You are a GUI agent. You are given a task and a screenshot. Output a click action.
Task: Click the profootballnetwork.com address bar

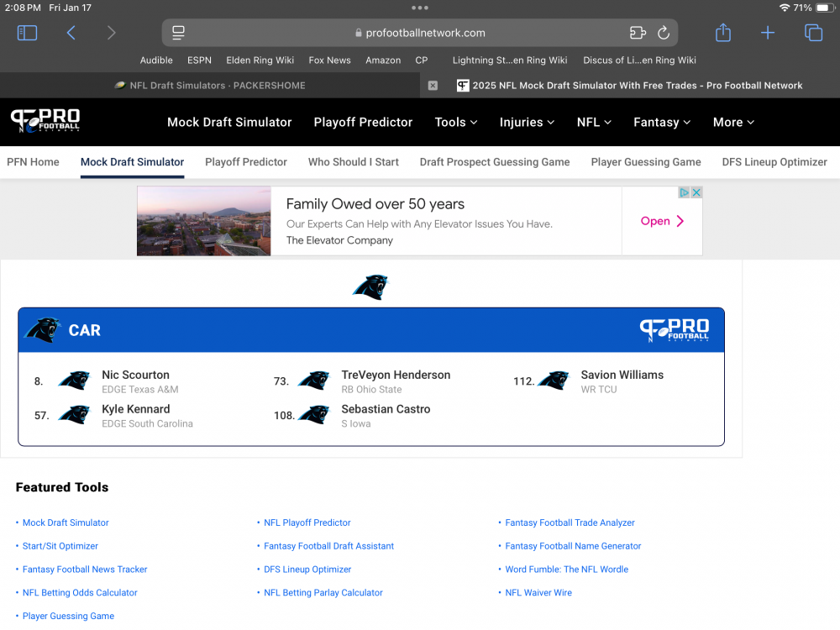click(x=420, y=33)
